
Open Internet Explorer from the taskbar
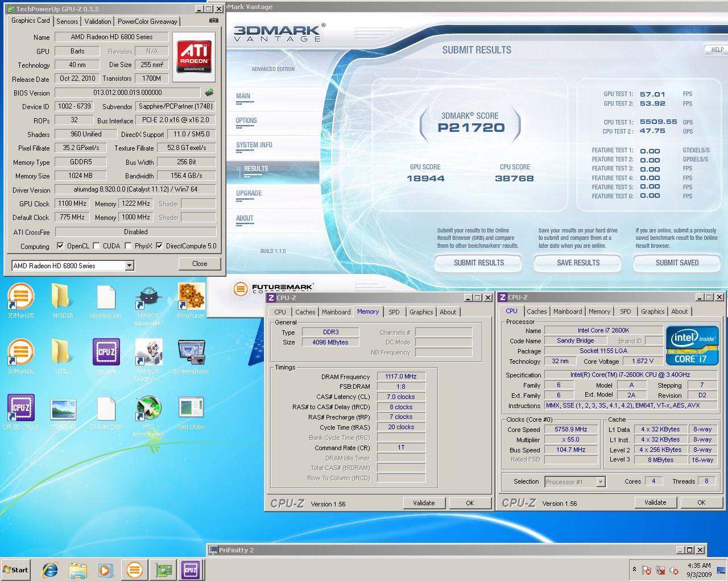[51, 569]
